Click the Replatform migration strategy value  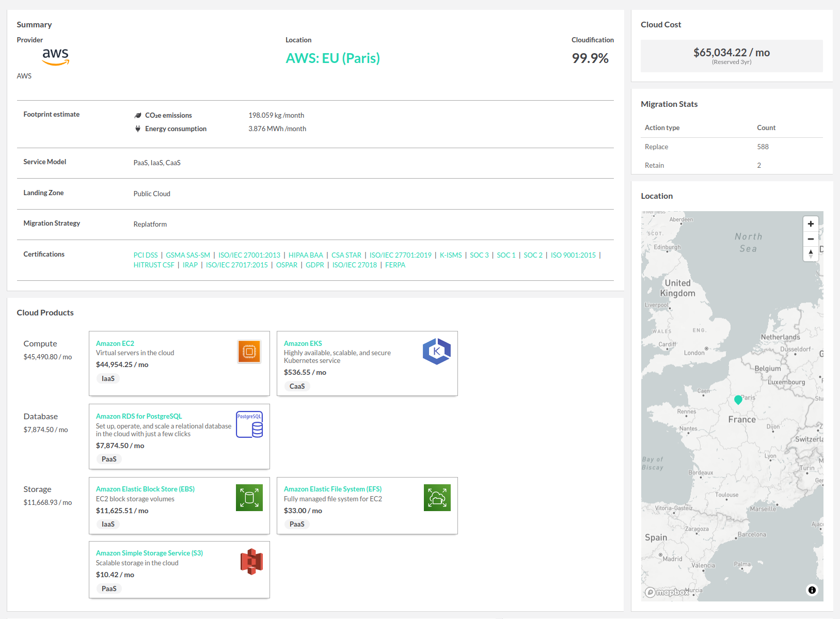(150, 224)
